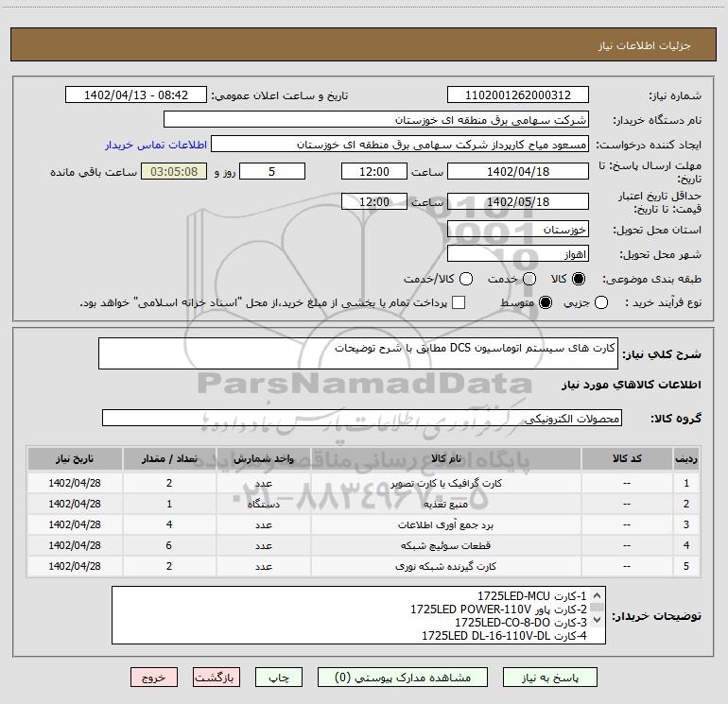Screen dimensions: 728x704
Task: Select the خدمت radio button
Action: 529,279
